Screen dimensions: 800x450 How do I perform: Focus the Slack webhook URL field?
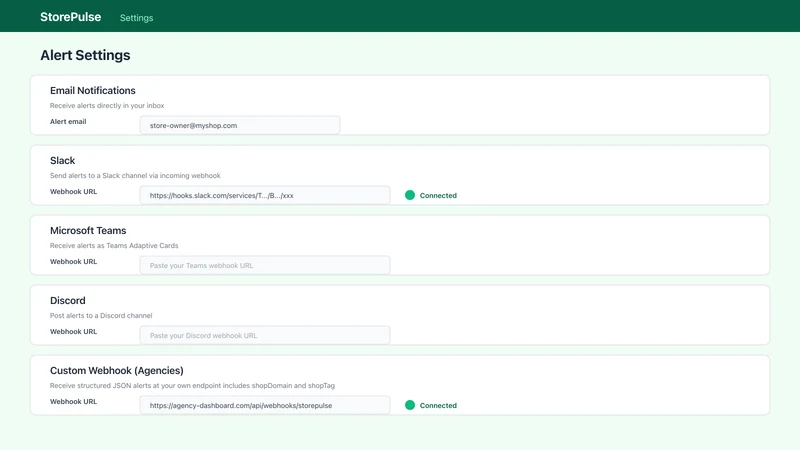[265, 195]
